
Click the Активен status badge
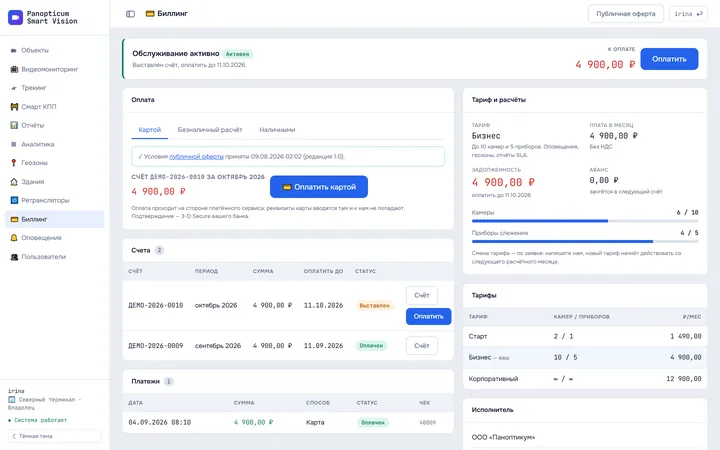pyautogui.click(x=237, y=54)
